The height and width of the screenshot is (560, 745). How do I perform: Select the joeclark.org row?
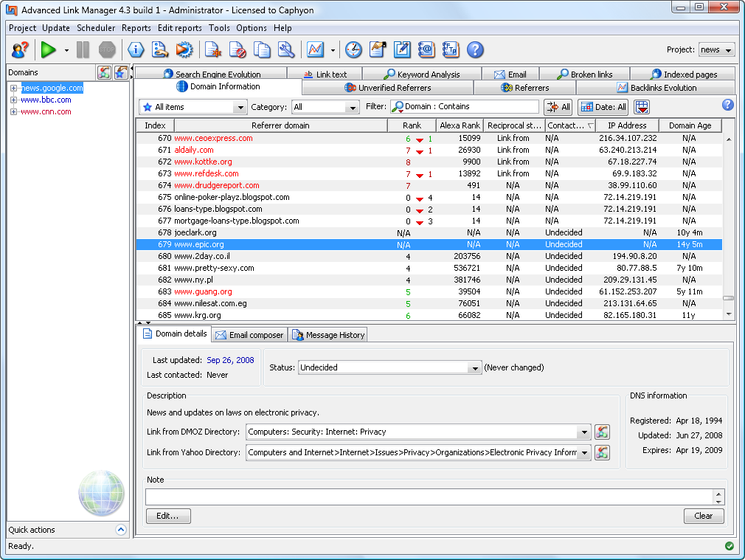(x=429, y=232)
